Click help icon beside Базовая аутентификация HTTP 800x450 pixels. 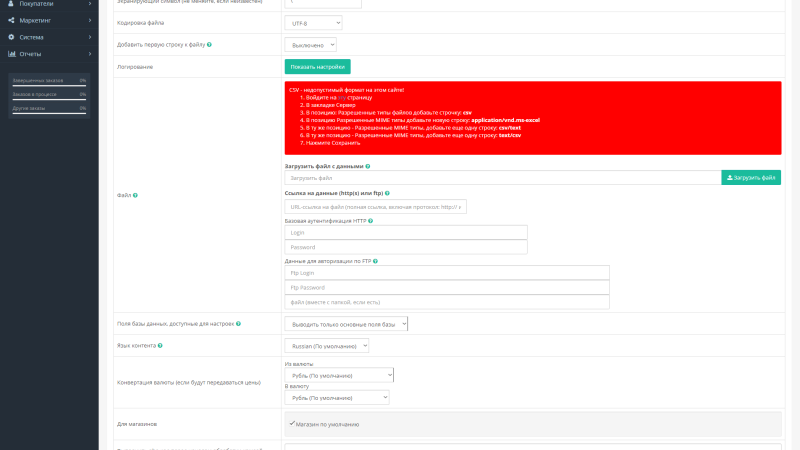click(x=370, y=221)
